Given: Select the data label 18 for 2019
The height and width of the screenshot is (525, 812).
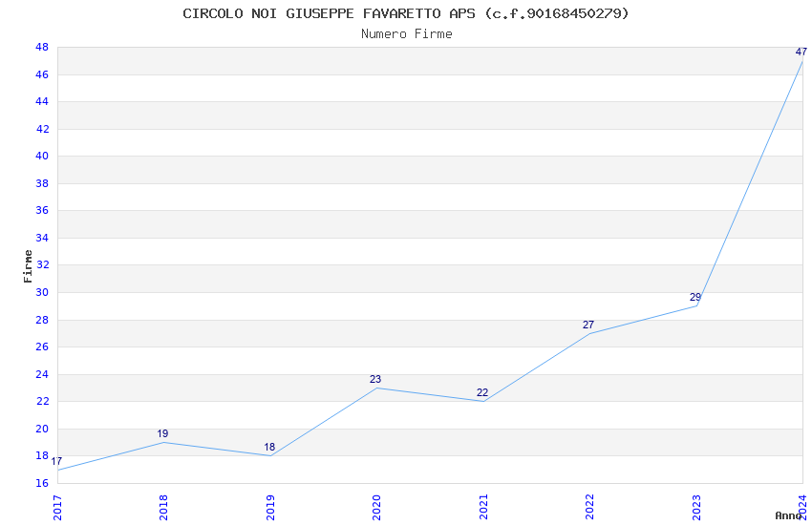Looking at the screenshot, I should coord(269,447).
